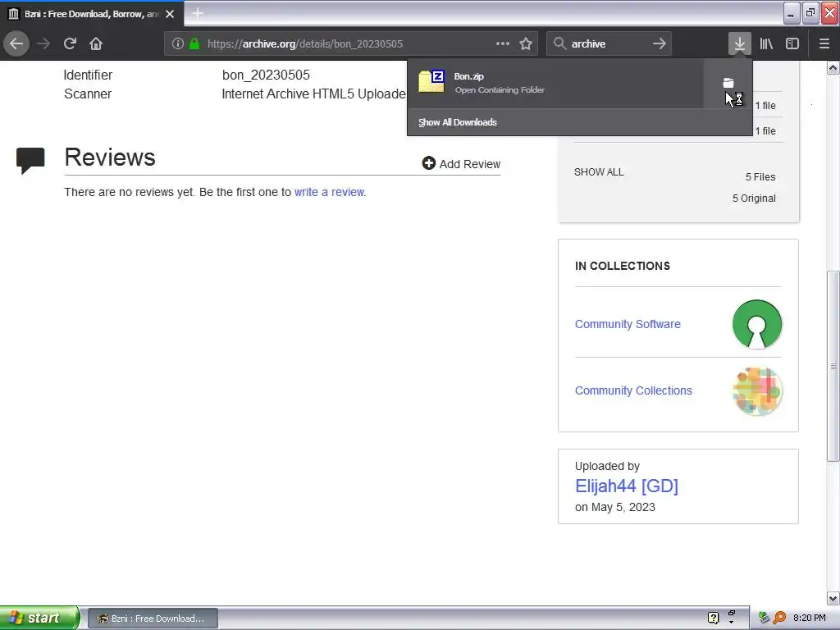Click the system clock showing 8:20 PM
The height and width of the screenshot is (630, 840).
click(809, 618)
